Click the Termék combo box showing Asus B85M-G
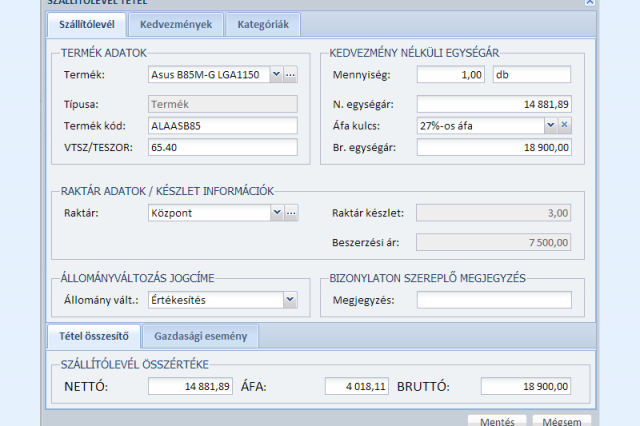 (209, 75)
